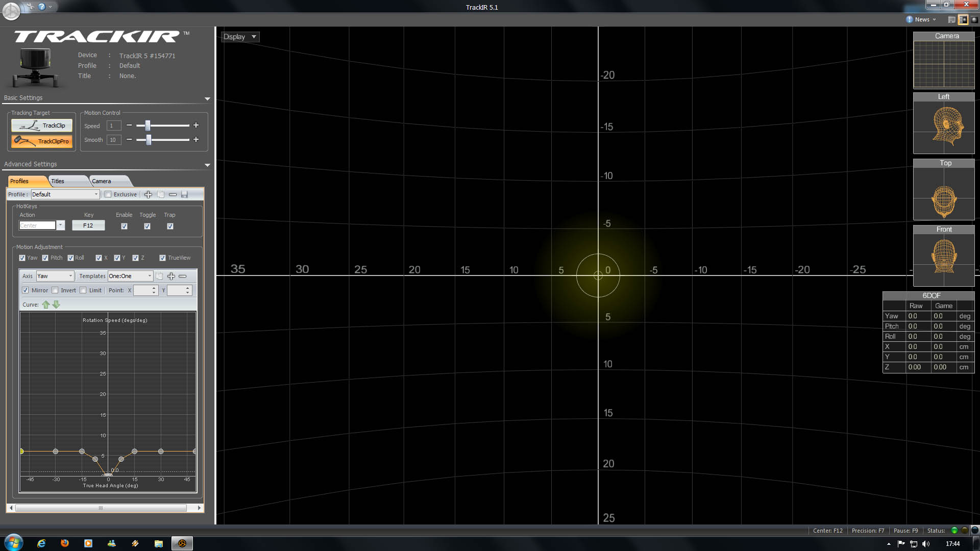Click the Center: F12 status bar entry

(x=827, y=531)
